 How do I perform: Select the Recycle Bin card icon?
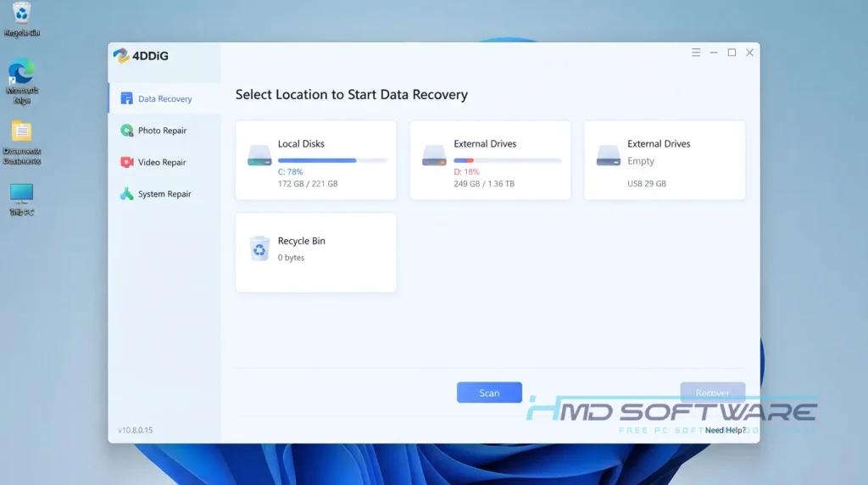click(259, 248)
